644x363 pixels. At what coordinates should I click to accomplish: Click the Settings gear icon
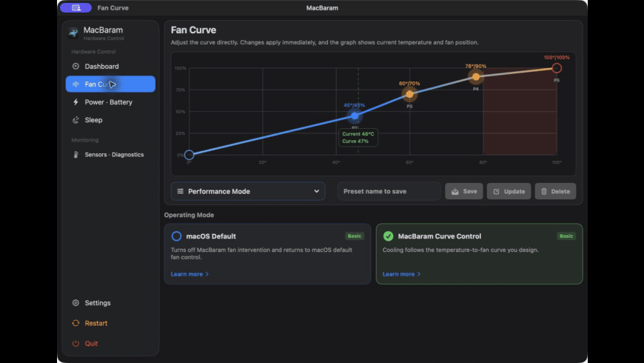pos(76,303)
